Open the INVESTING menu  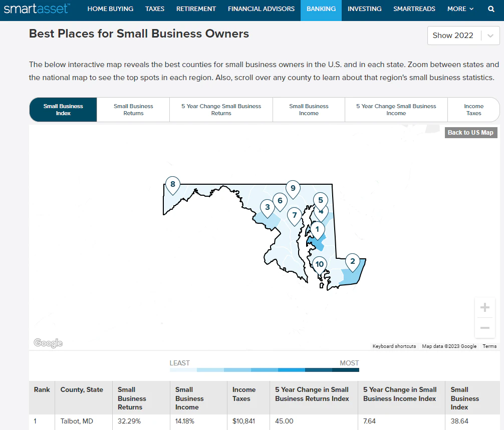point(365,9)
